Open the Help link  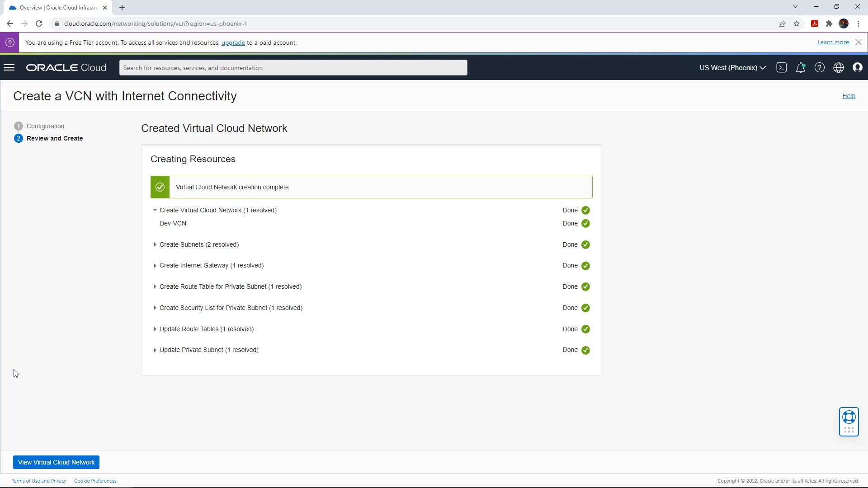(849, 96)
